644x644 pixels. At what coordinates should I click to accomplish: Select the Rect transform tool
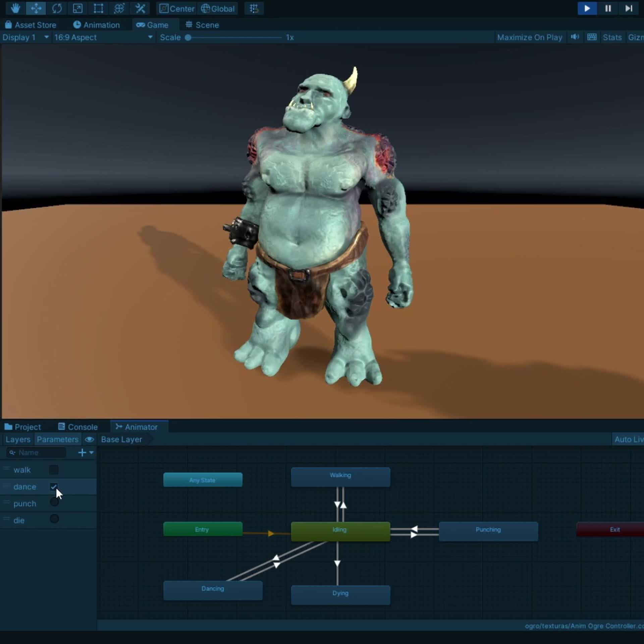[98, 8]
